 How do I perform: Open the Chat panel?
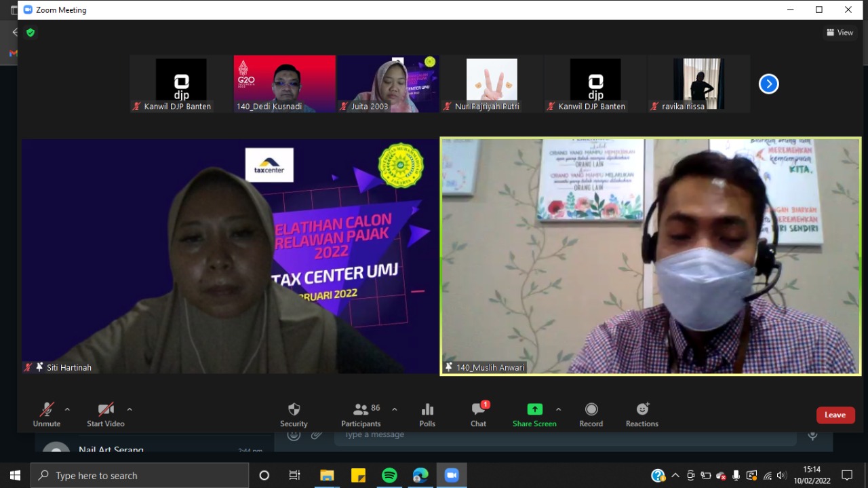[478, 414]
